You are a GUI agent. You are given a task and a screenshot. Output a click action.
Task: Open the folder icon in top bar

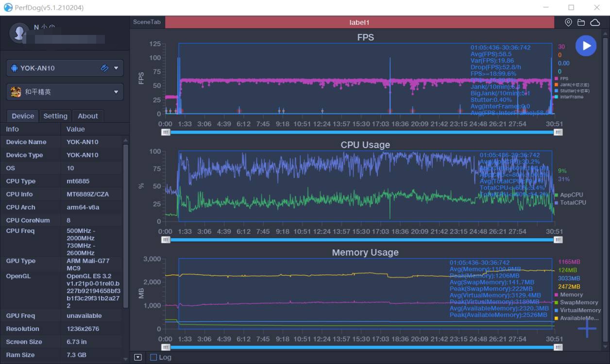(581, 22)
